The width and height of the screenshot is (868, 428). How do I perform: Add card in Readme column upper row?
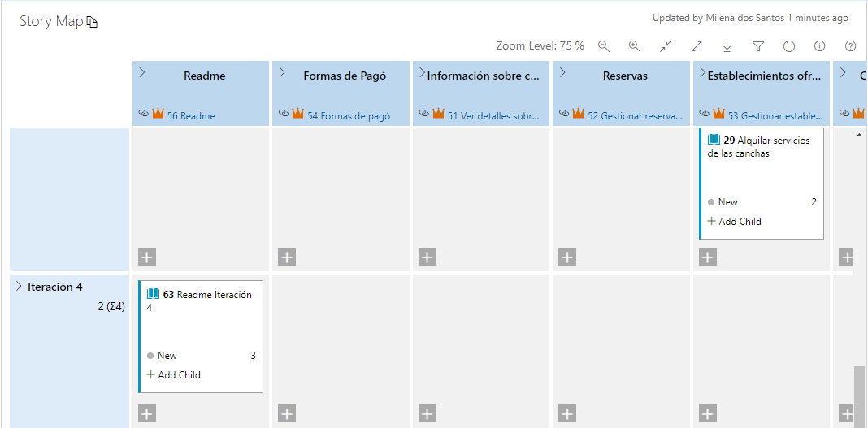pyautogui.click(x=146, y=257)
